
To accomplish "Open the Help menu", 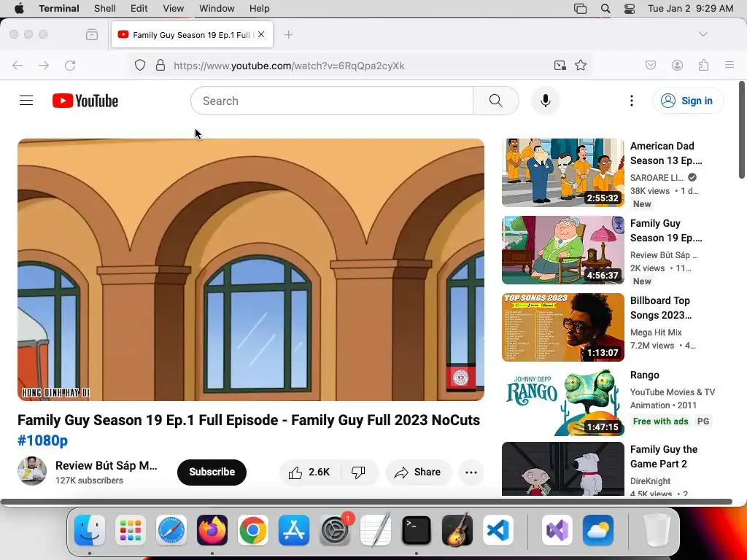I will (259, 9).
